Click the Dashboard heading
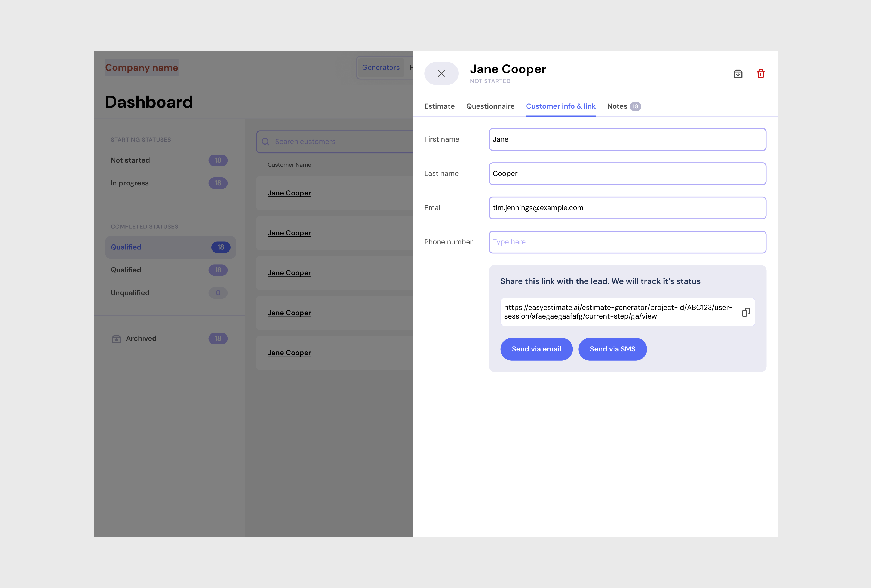The height and width of the screenshot is (588, 871). click(x=149, y=102)
